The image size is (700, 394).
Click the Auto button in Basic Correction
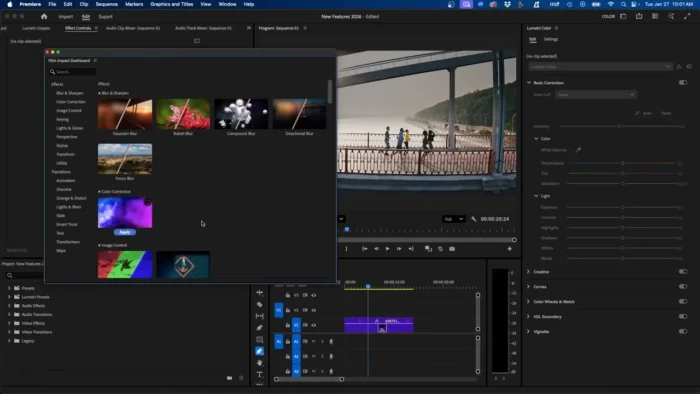point(643,113)
